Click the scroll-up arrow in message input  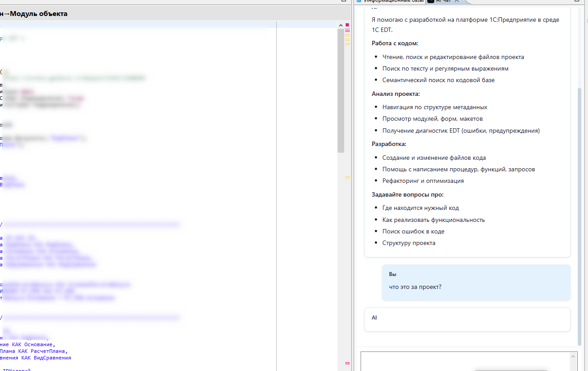tap(574, 356)
